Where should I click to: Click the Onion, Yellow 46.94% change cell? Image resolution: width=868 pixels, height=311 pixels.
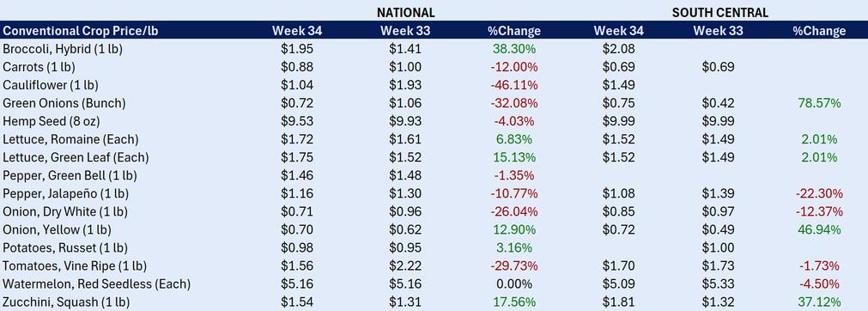pos(819,229)
